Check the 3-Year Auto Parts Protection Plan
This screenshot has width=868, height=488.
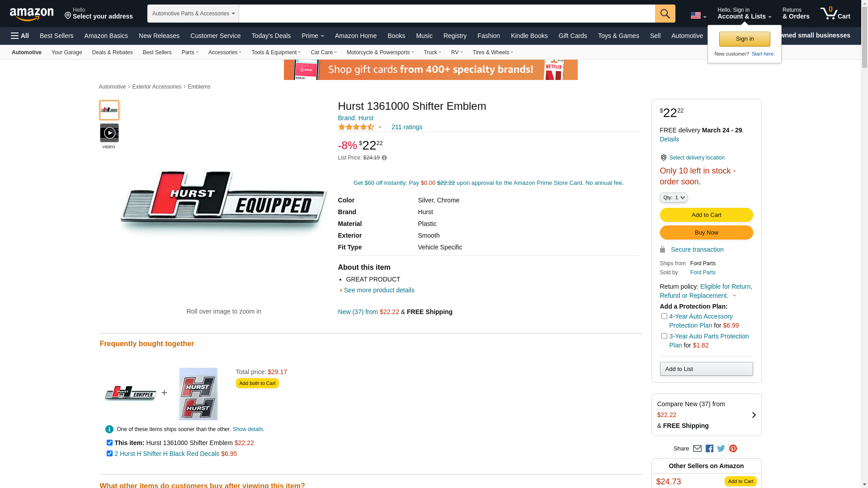click(664, 336)
